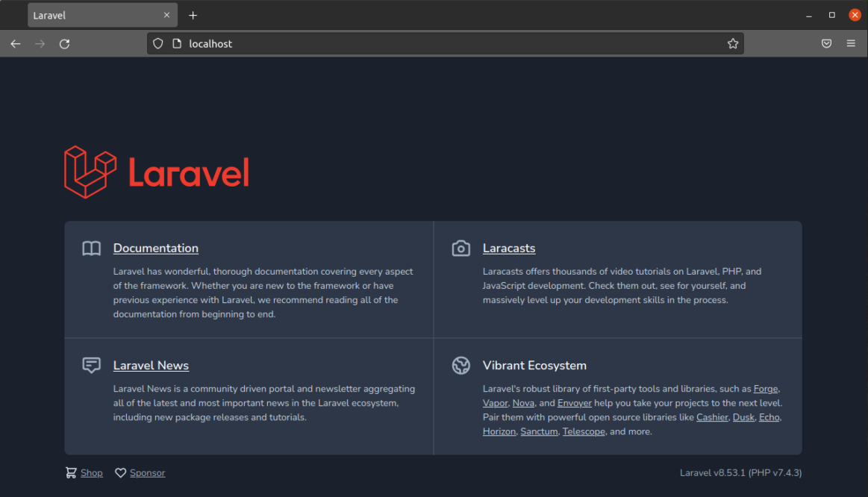Click the Laravel logo
The height and width of the screenshot is (497, 868).
(156, 172)
